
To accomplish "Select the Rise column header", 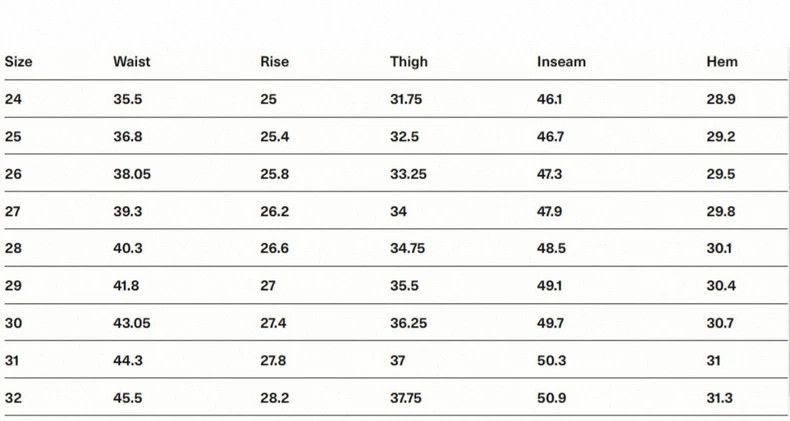I will pyautogui.click(x=275, y=61).
